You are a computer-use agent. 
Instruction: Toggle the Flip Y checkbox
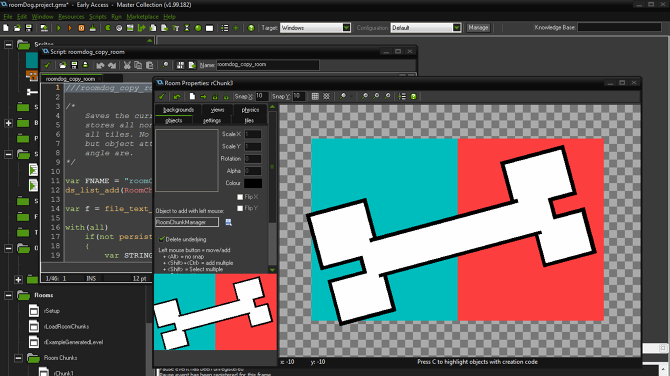coord(240,208)
